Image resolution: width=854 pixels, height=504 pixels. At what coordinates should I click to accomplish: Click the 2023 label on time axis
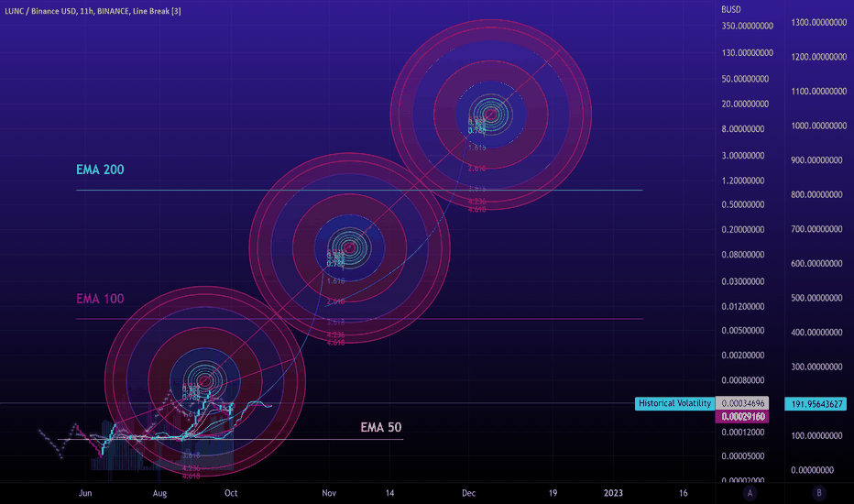point(613,493)
